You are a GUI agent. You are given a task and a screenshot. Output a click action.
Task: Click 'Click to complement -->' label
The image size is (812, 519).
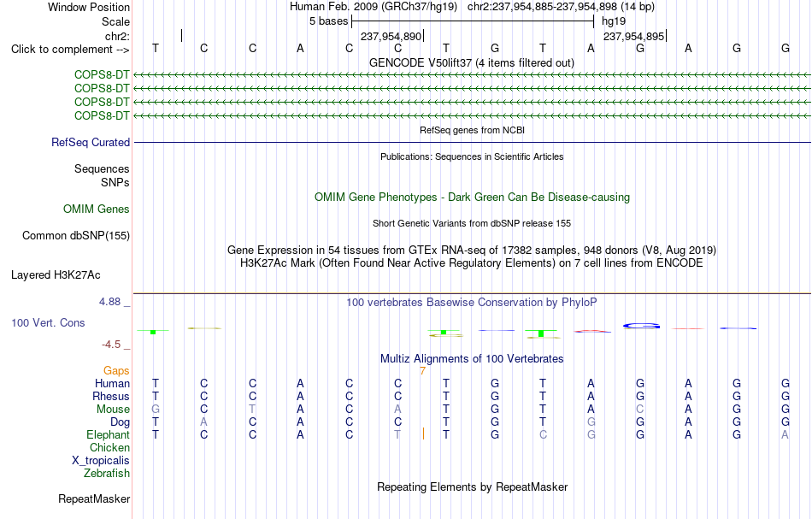coord(70,50)
